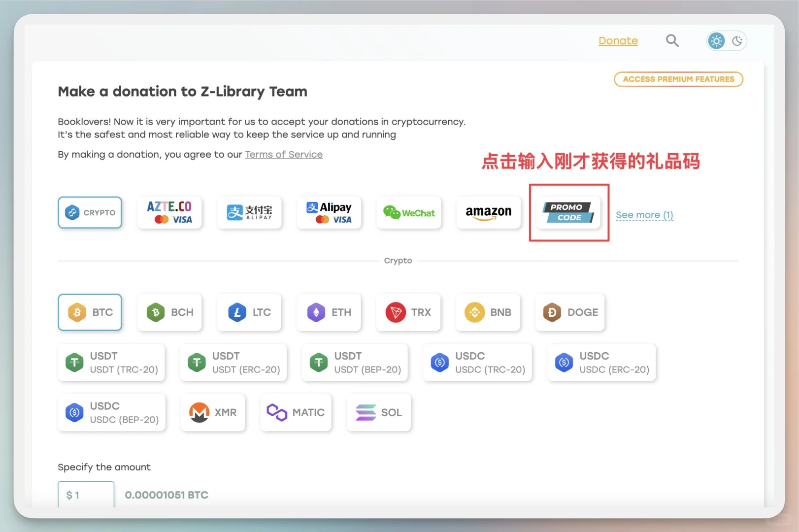Choose USDC (ERC-20) option
Image resolution: width=799 pixels, height=532 pixels.
[x=602, y=363]
